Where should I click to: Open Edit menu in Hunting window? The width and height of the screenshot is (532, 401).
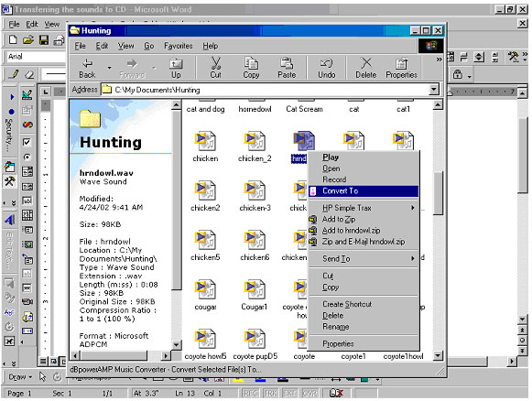point(102,46)
